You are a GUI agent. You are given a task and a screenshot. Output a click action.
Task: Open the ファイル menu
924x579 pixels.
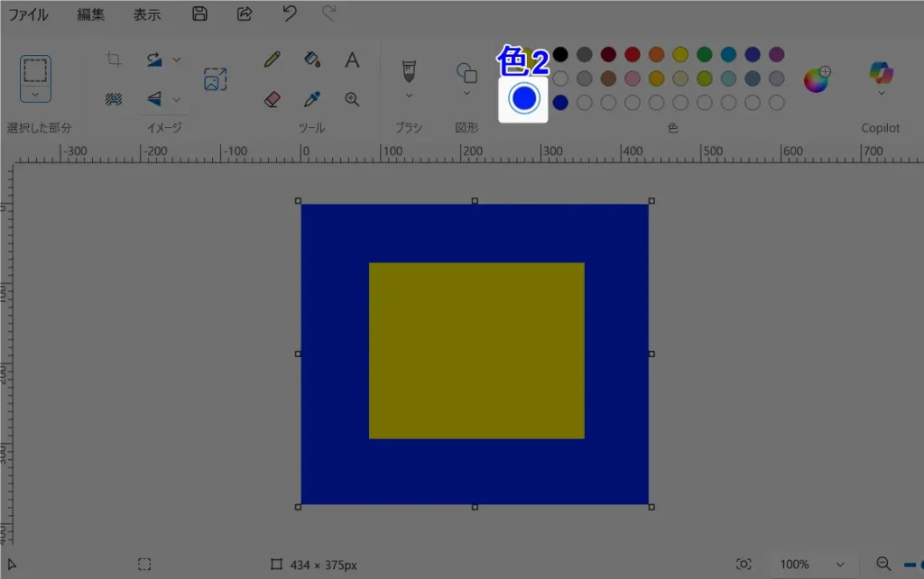click(x=28, y=14)
